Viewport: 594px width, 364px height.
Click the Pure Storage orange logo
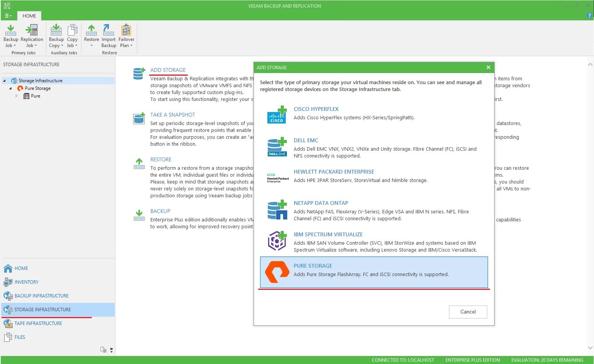coord(277,272)
